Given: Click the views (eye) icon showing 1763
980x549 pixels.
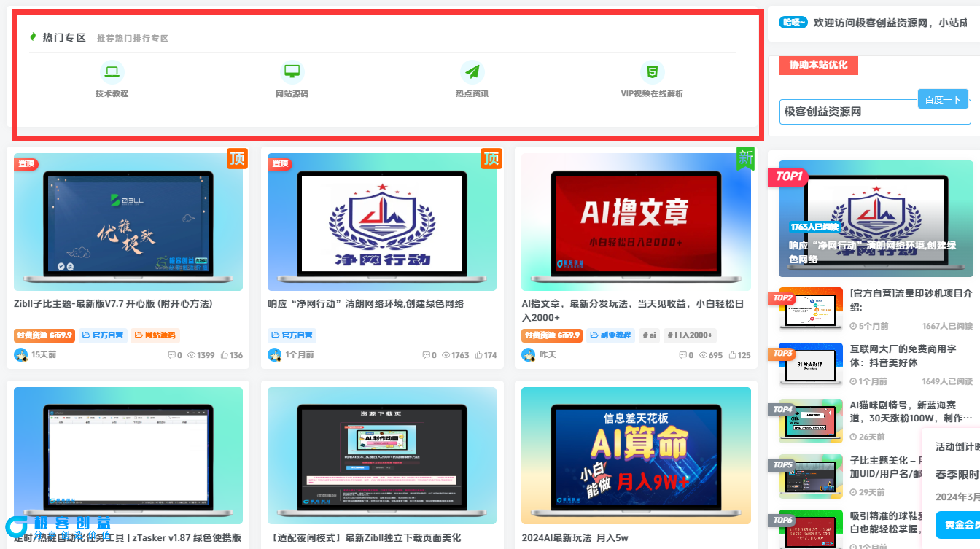Looking at the screenshot, I should coord(447,354).
